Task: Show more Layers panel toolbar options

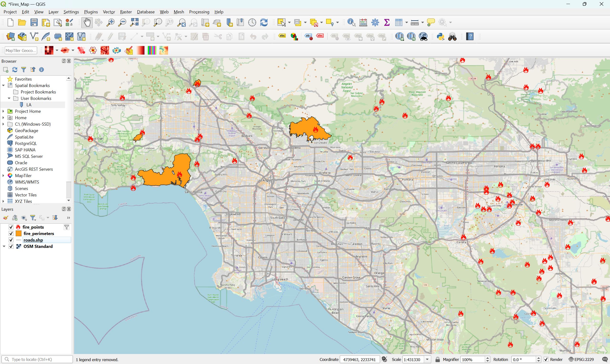Action: pyautogui.click(x=68, y=218)
